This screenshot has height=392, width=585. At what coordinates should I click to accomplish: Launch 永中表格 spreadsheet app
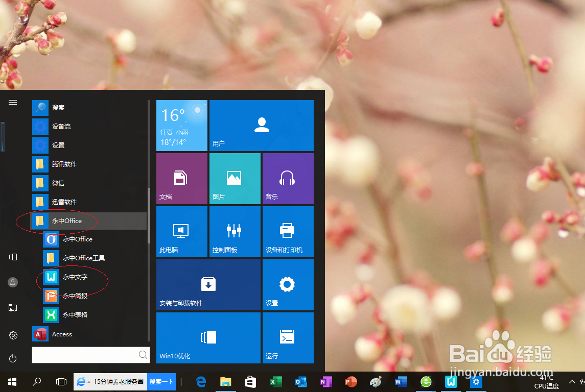(95, 315)
